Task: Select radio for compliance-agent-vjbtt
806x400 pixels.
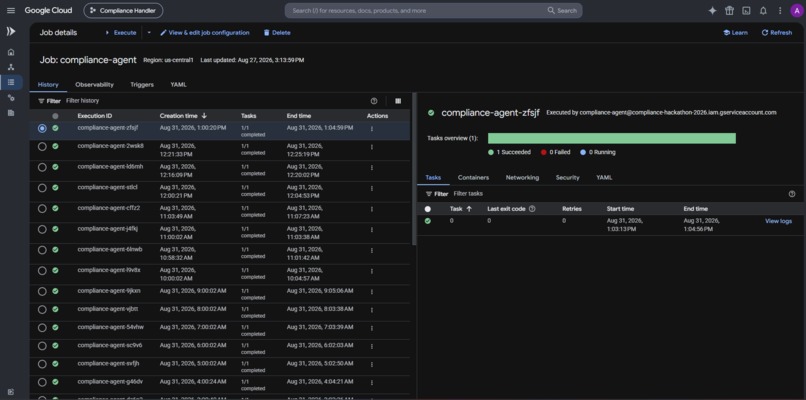Action: coord(42,310)
